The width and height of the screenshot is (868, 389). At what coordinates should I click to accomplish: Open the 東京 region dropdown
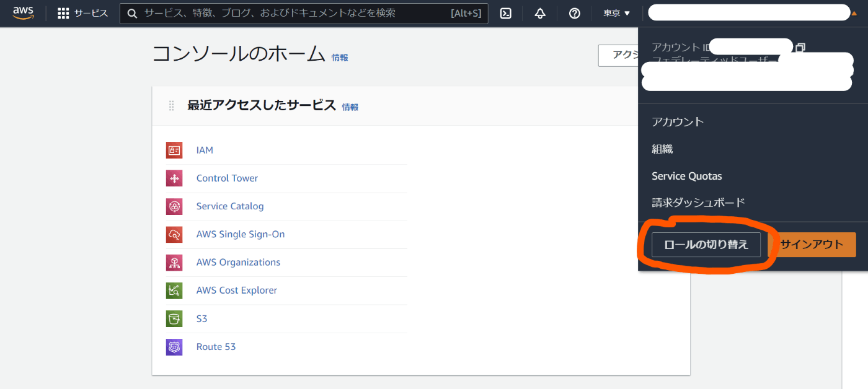click(x=617, y=13)
